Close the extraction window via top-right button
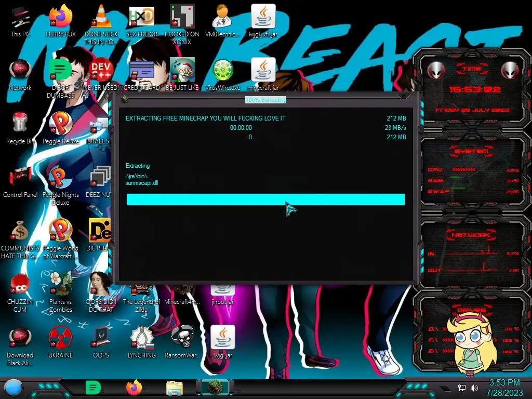This screenshot has height=399, width=532. tap(404, 96)
